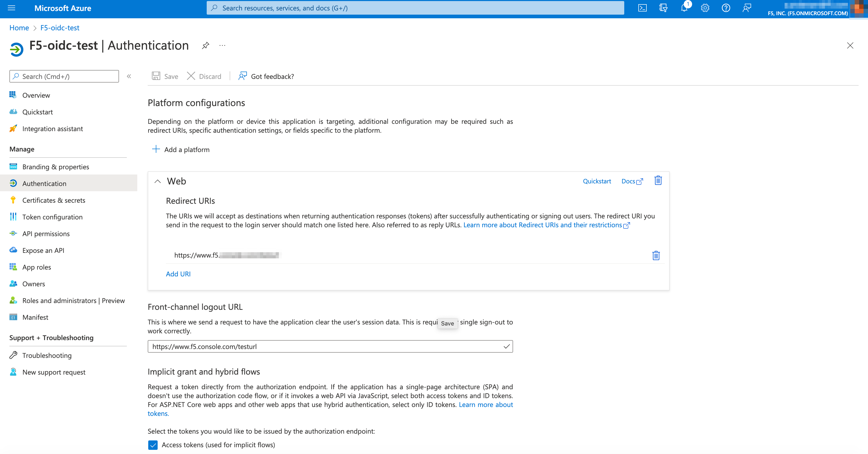Open portal settings gear icon

coord(705,8)
